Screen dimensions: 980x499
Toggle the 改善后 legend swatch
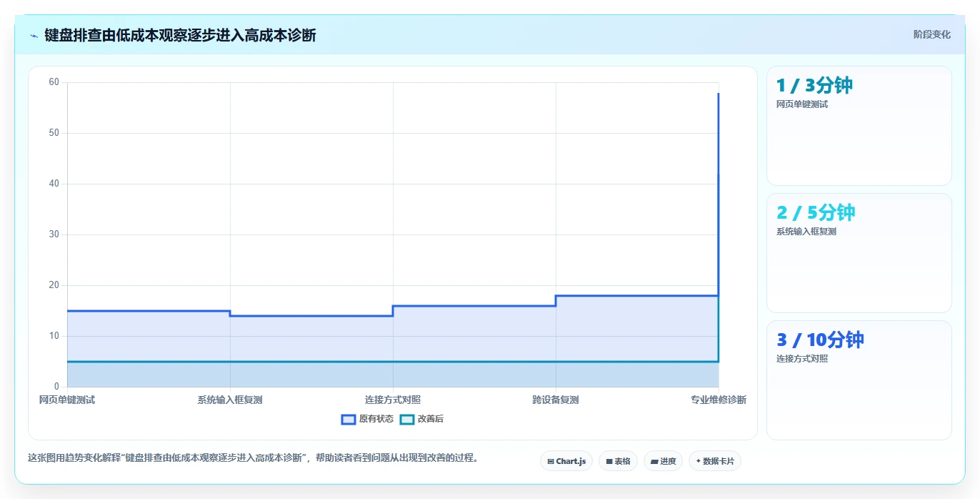pyautogui.click(x=407, y=420)
